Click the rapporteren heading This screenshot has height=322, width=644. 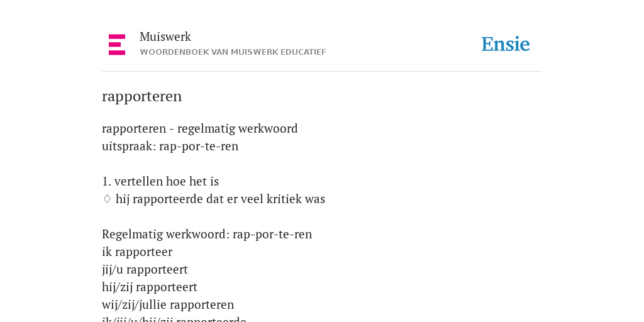[x=142, y=96]
